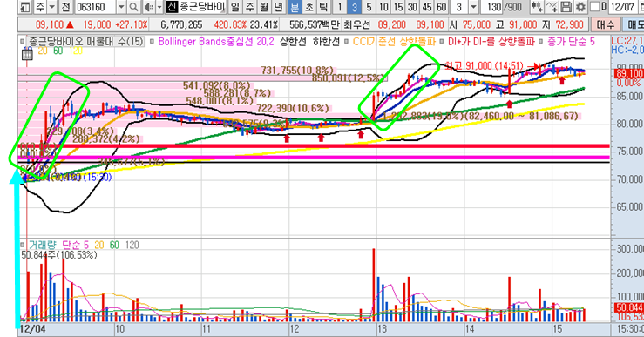Select the weekly 주 chart period
Viewport: 644px width, 337px height.
tap(249, 7)
